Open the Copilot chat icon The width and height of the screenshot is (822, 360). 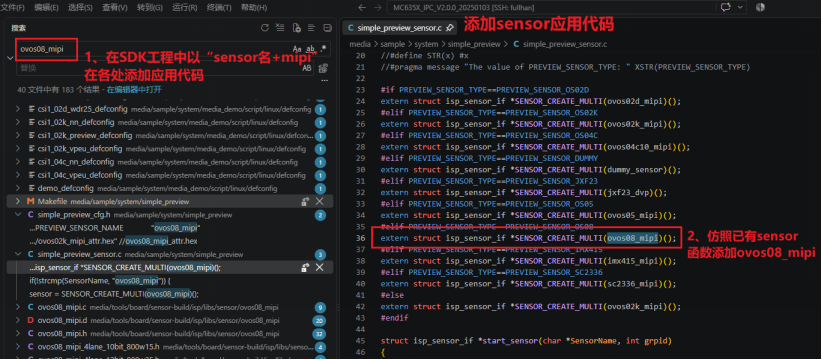tap(726, 7)
